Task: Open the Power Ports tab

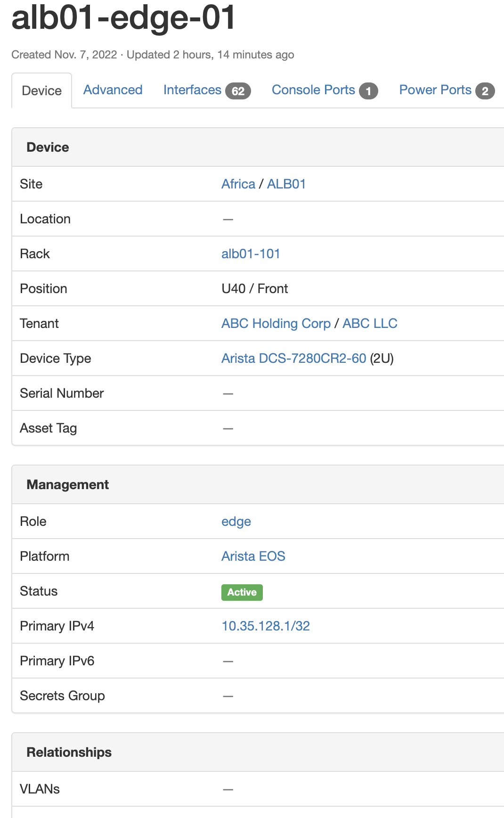Action: click(x=435, y=90)
